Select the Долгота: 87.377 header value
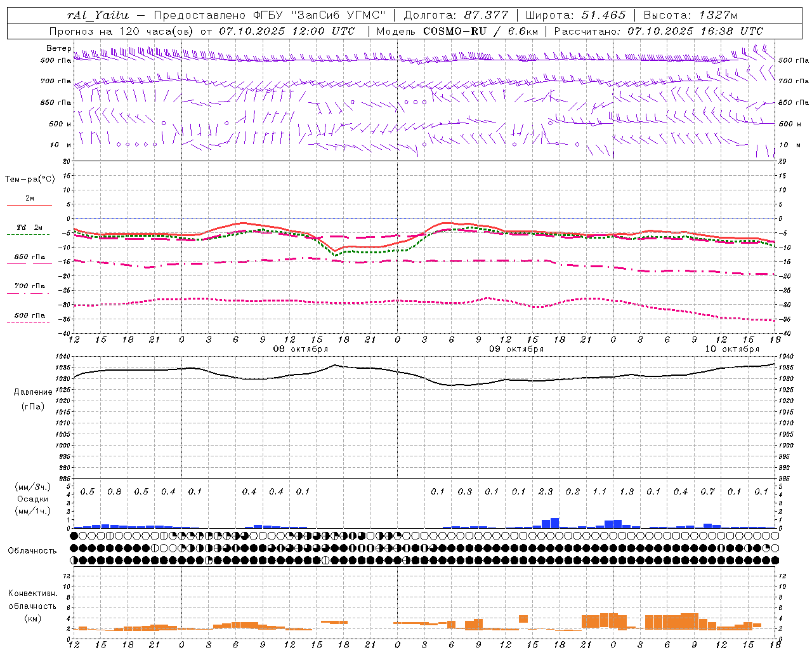 click(x=456, y=15)
